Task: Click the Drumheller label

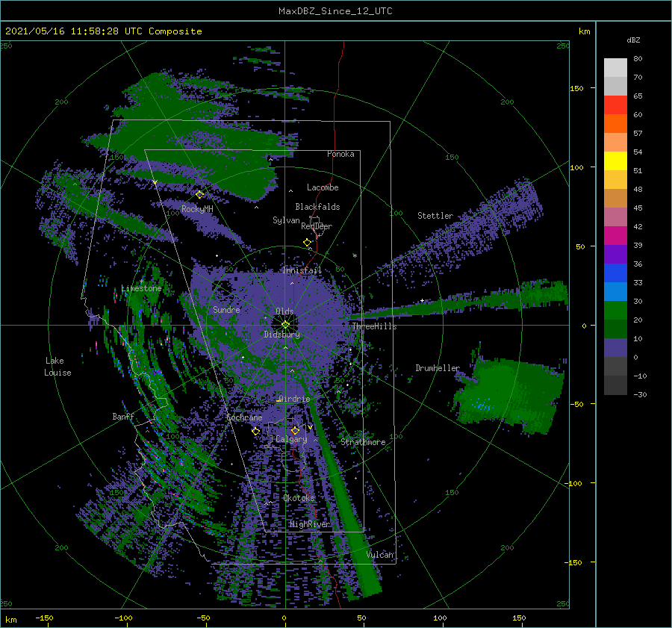Action: point(438,368)
